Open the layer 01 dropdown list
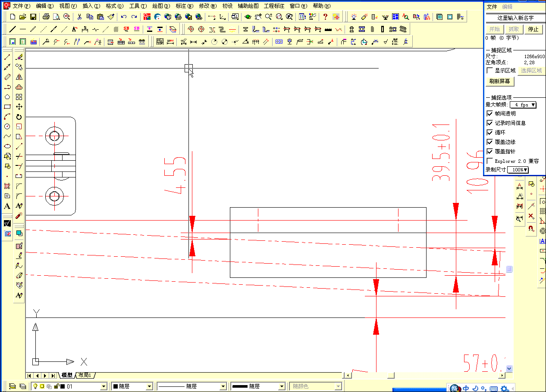 [x=104, y=386]
